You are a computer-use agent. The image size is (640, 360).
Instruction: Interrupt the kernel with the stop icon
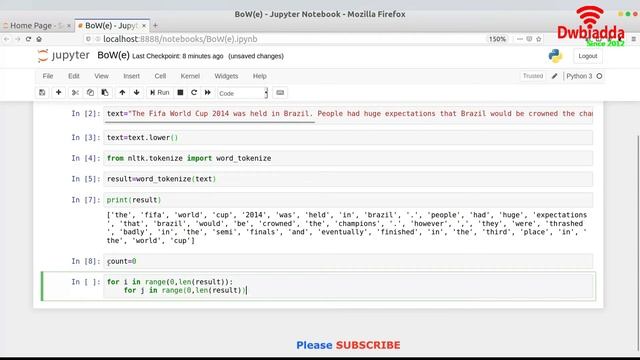[x=180, y=93]
